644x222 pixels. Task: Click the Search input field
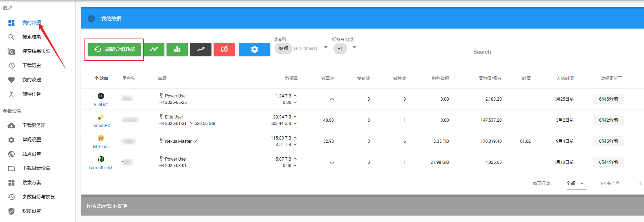(x=556, y=52)
